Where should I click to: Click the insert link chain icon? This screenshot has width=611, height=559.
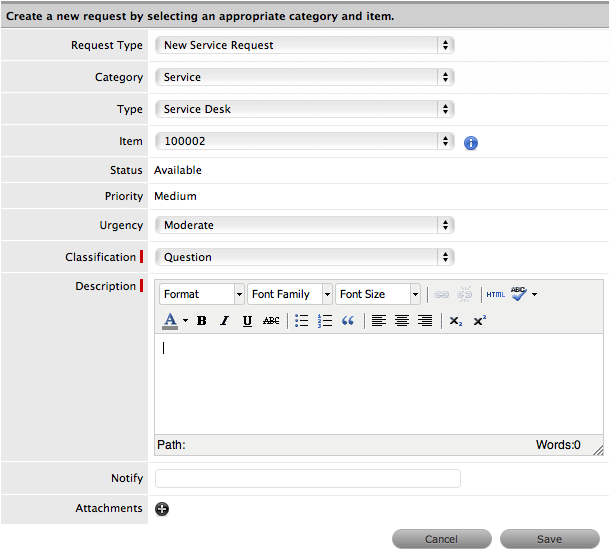click(x=441, y=294)
